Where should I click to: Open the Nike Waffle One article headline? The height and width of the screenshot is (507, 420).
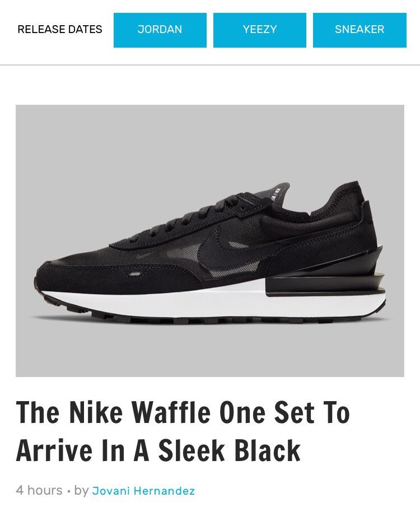[x=183, y=431]
